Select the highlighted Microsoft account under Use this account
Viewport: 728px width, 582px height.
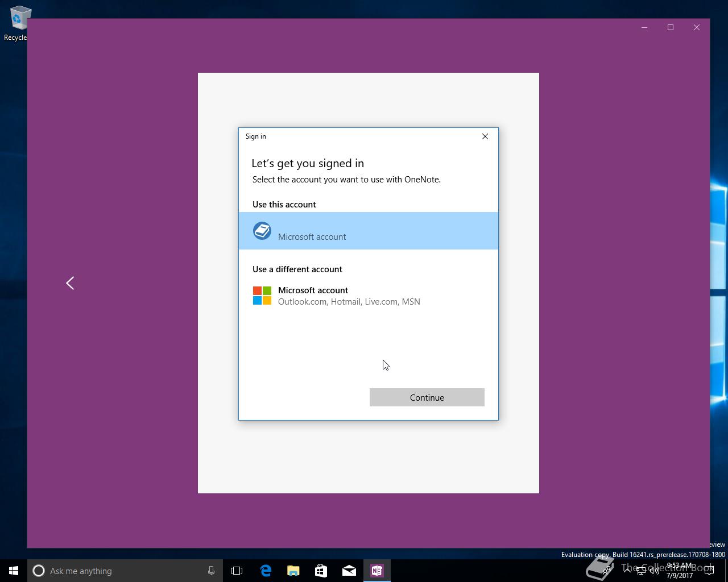tap(368, 231)
